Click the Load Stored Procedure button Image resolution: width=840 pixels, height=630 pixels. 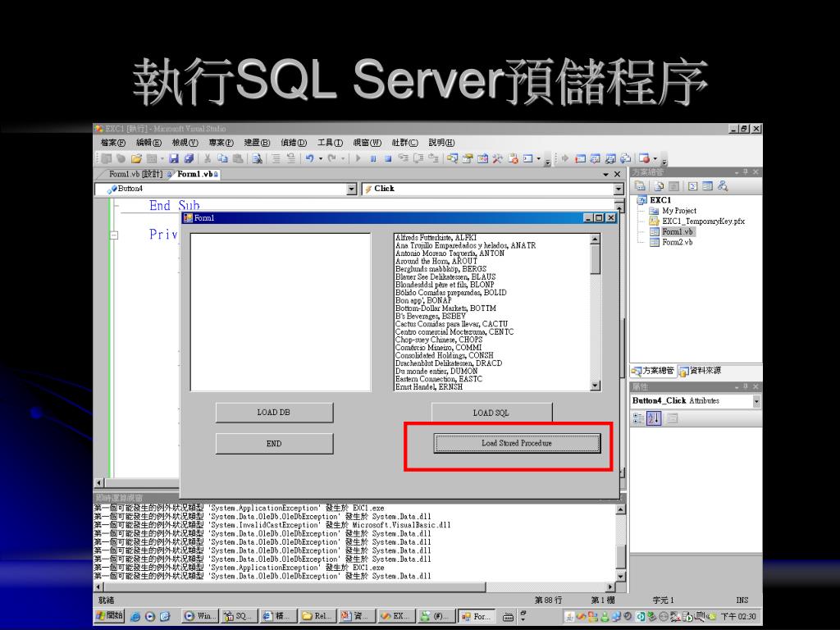517,444
